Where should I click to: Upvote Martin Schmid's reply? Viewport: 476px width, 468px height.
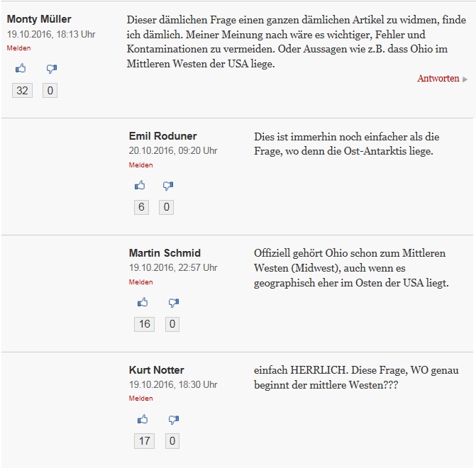pos(143,303)
